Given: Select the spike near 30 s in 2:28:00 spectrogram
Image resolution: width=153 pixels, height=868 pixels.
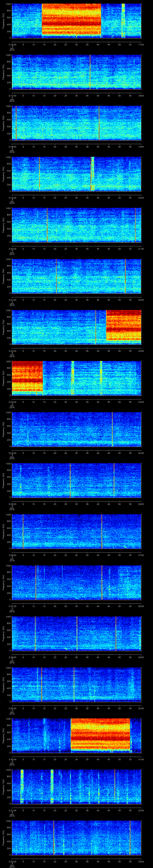Looking at the screenshot, I should (77, 633).
